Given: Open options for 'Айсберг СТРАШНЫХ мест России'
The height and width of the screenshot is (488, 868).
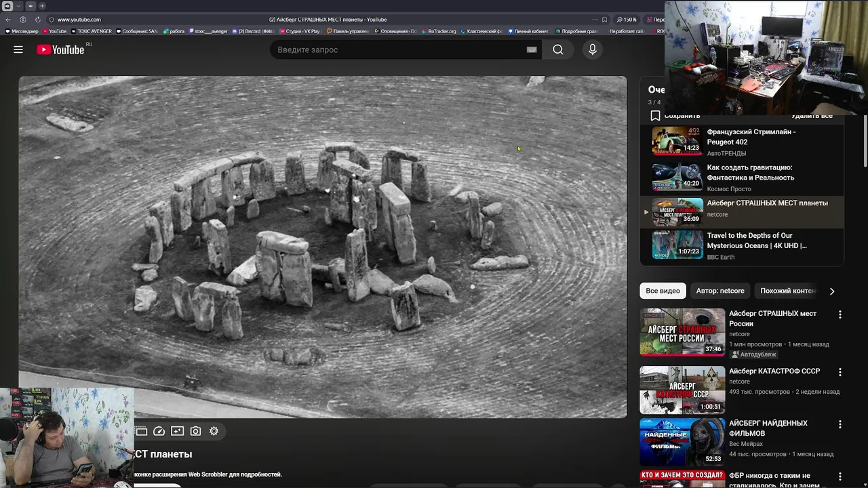Looking at the screenshot, I should [x=840, y=314].
